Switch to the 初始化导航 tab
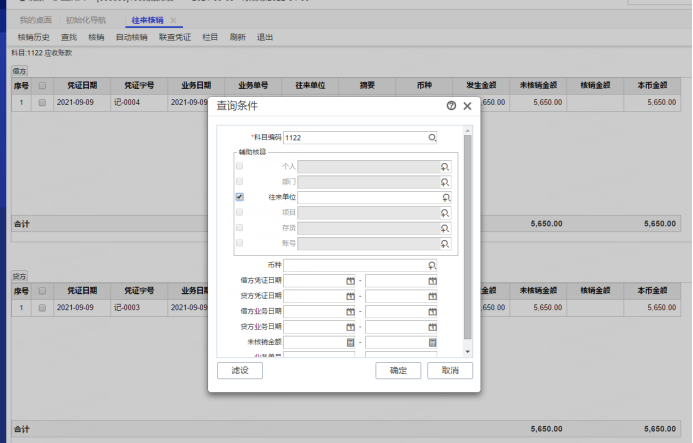This screenshot has width=693, height=443. click(87, 20)
